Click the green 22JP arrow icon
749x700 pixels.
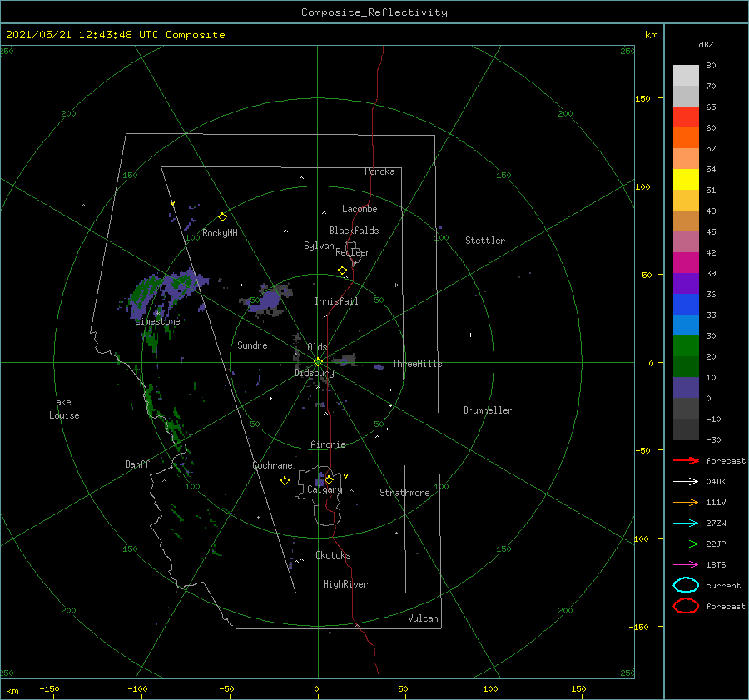686,544
